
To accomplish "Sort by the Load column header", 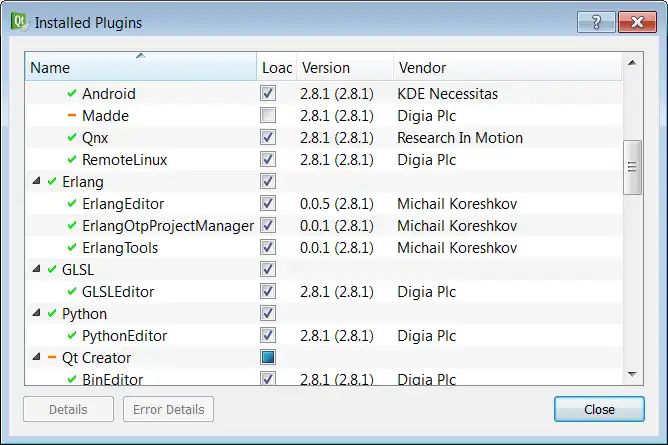I will pyautogui.click(x=276, y=67).
